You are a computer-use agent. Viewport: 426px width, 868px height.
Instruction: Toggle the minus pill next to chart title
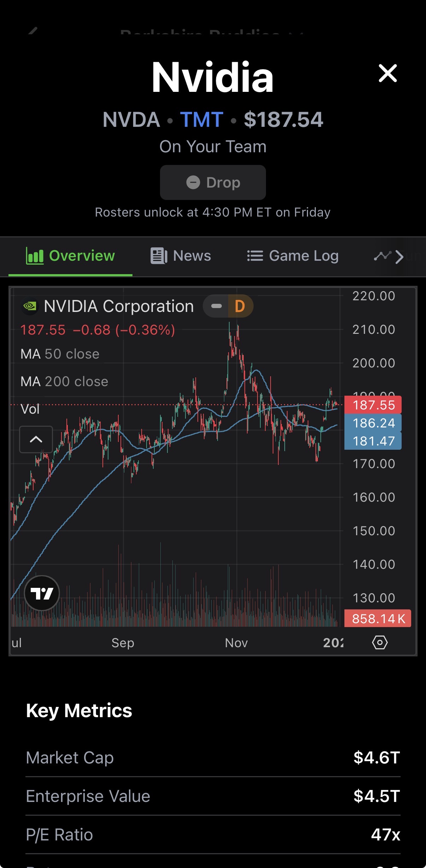[216, 306]
